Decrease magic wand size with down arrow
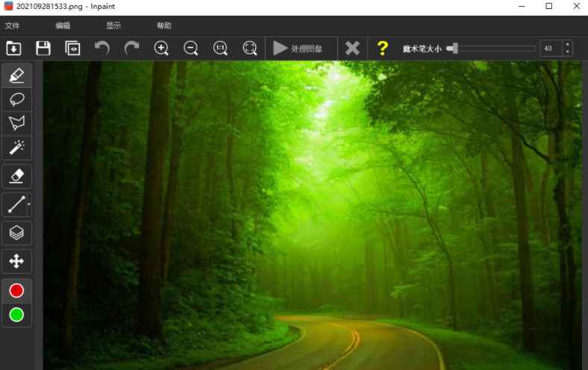The width and height of the screenshot is (588, 370). [x=567, y=52]
